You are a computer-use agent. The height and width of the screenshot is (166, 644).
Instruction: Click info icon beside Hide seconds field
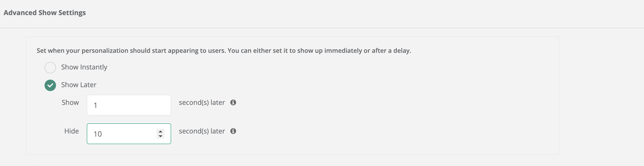(x=233, y=131)
